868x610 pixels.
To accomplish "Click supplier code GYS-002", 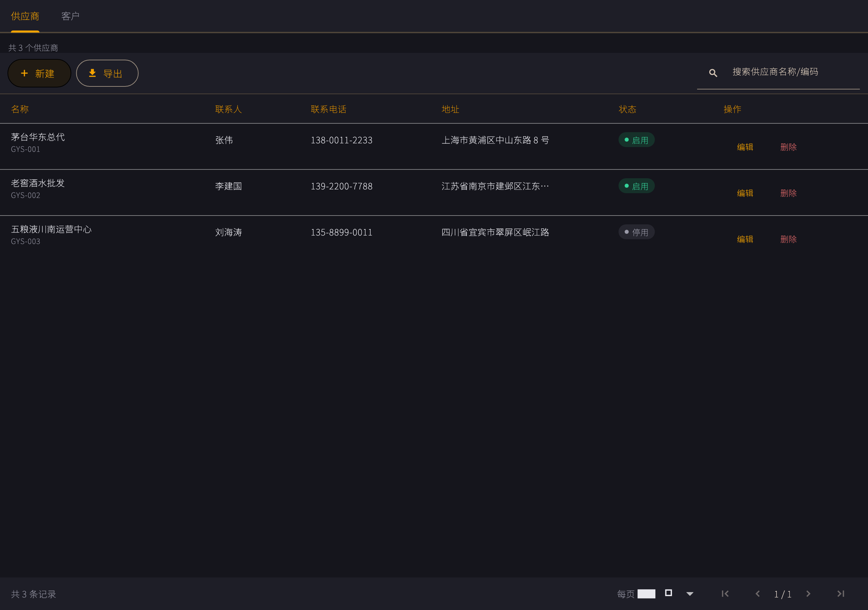I will 25,196.
